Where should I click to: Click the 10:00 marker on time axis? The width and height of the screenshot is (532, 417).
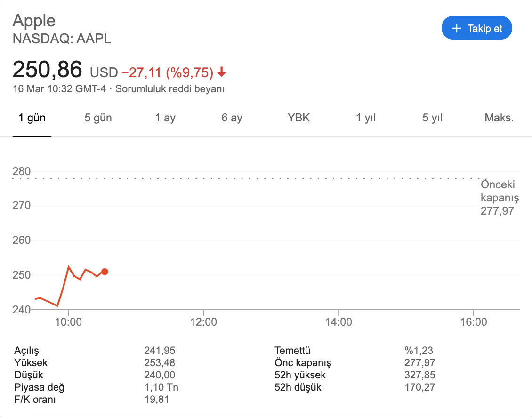click(x=69, y=321)
